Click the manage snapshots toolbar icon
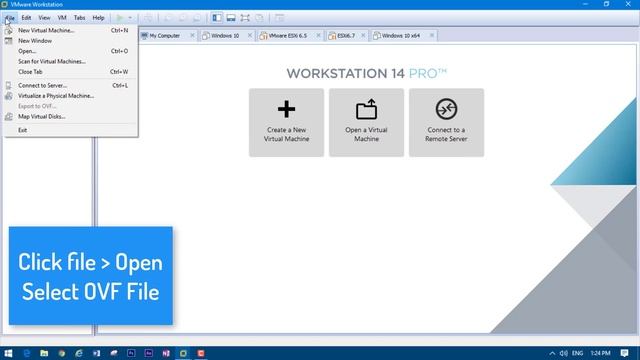The height and width of the screenshot is (360, 640). coord(197,18)
